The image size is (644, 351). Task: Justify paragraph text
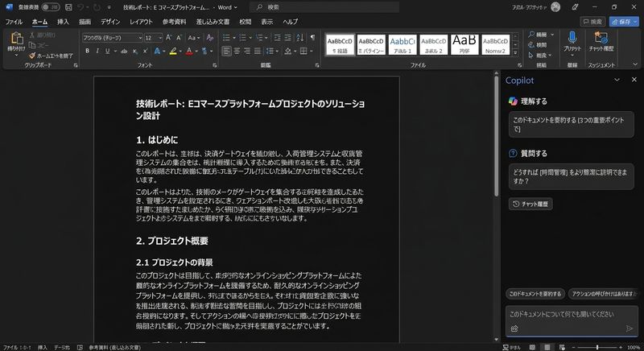tap(257, 52)
